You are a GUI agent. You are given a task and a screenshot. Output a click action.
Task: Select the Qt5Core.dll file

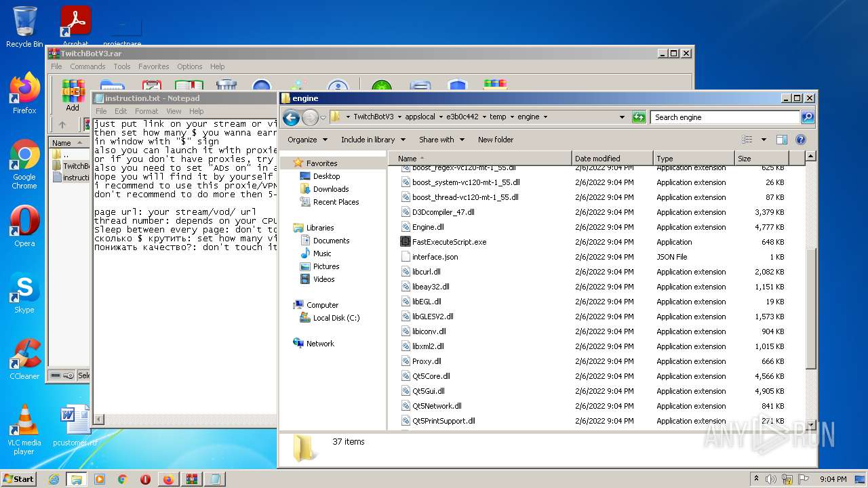pyautogui.click(x=431, y=376)
